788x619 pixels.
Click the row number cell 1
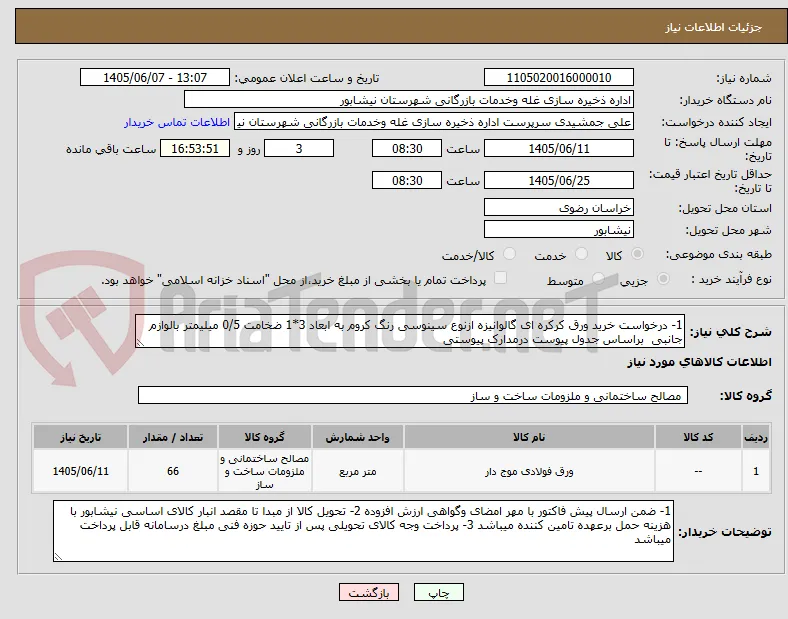pos(756,471)
